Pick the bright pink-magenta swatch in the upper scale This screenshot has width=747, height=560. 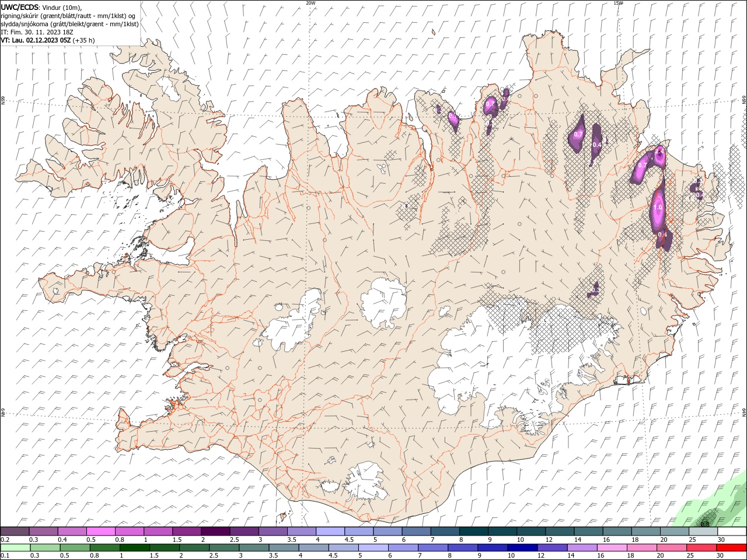pos(100,531)
